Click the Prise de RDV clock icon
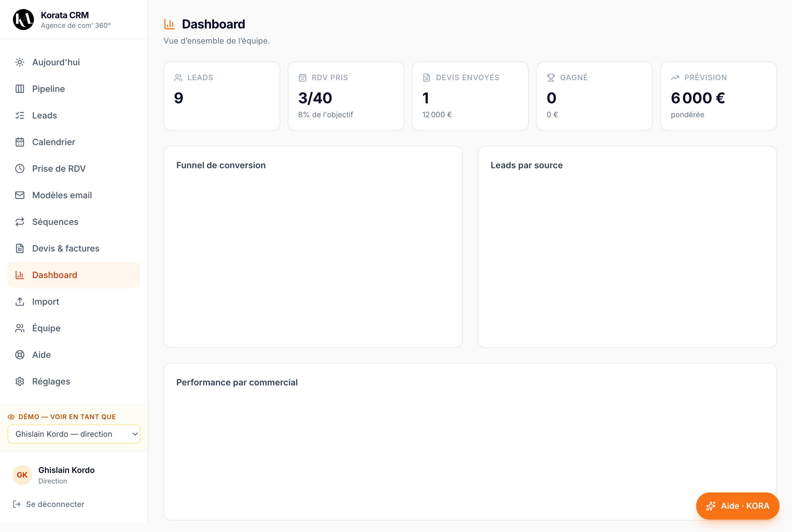Image resolution: width=792 pixels, height=532 pixels. tap(20, 169)
